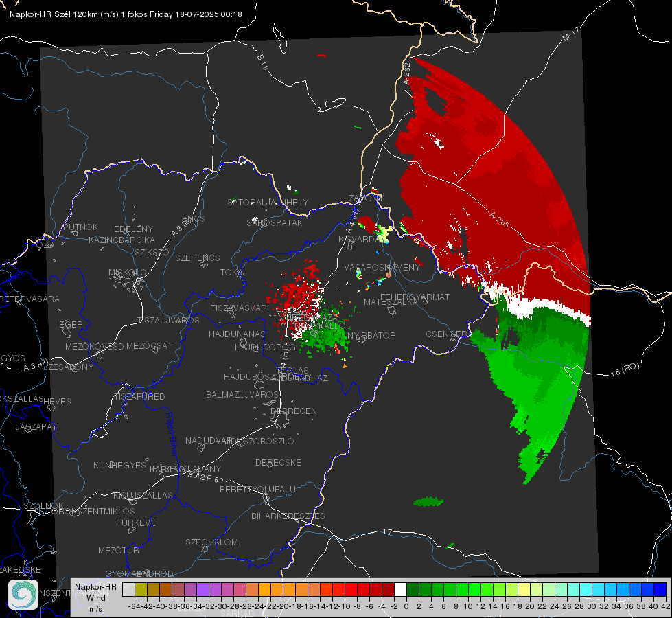672x618 pixels.
Task: Select the 'B 18' road label
Action: (263, 62)
